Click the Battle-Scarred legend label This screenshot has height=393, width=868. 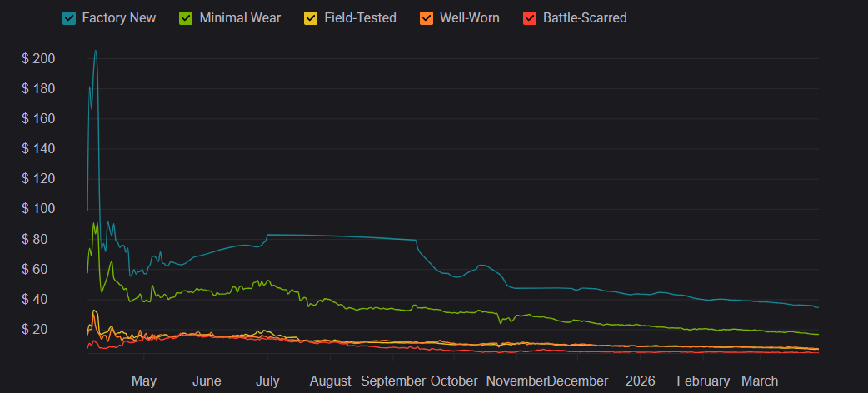585,17
